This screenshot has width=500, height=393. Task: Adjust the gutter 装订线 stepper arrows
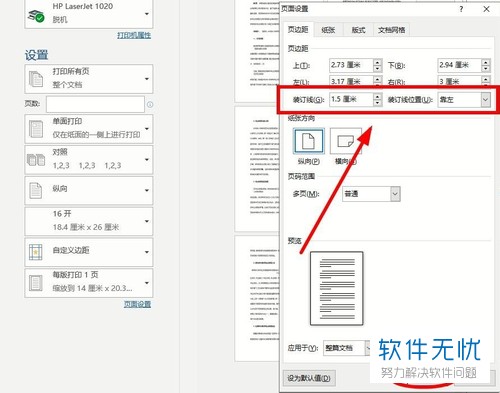377,99
